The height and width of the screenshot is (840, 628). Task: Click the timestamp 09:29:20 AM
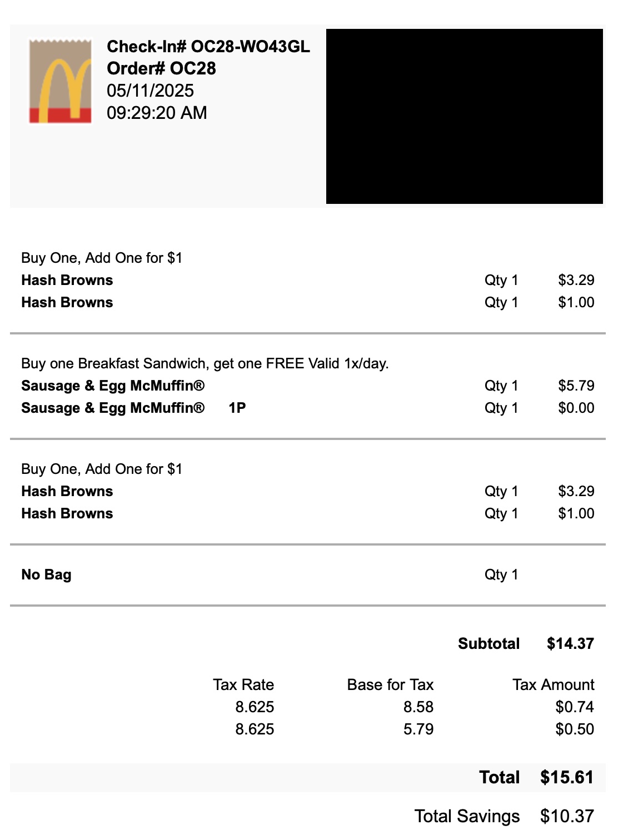tap(157, 113)
